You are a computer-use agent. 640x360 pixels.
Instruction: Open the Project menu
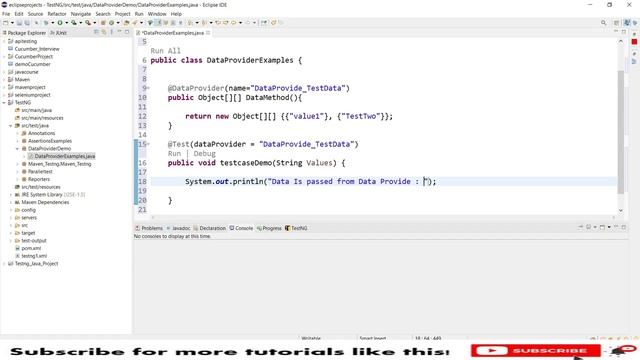point(122,14)
